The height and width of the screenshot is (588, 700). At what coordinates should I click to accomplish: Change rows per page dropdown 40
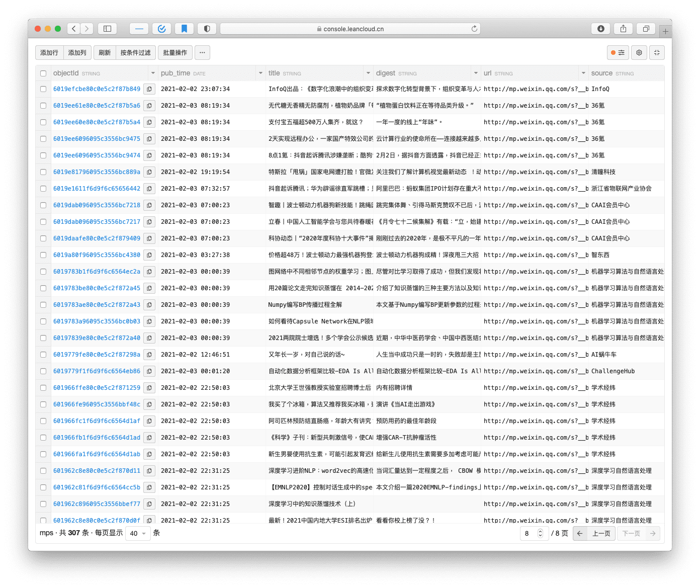coord(138,533)
